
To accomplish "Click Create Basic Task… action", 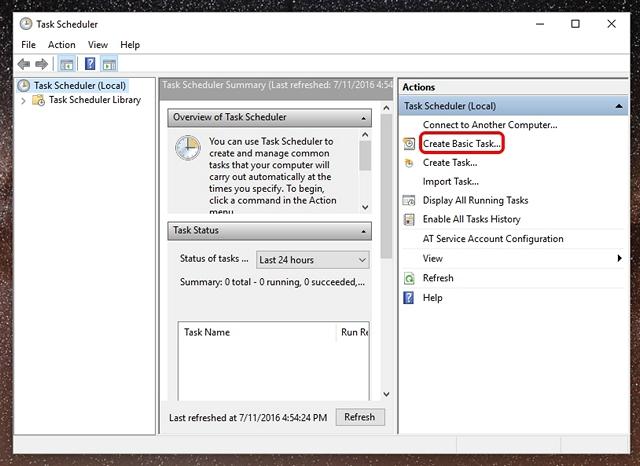I will coord(462,144).
